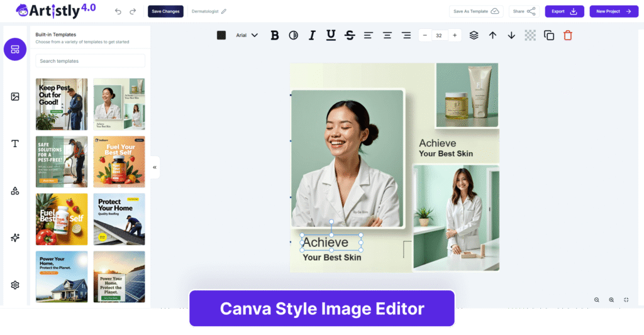The image size is (644, 335).
Task: Toggle underline text formatting
Action: click(x=331, y=35)
